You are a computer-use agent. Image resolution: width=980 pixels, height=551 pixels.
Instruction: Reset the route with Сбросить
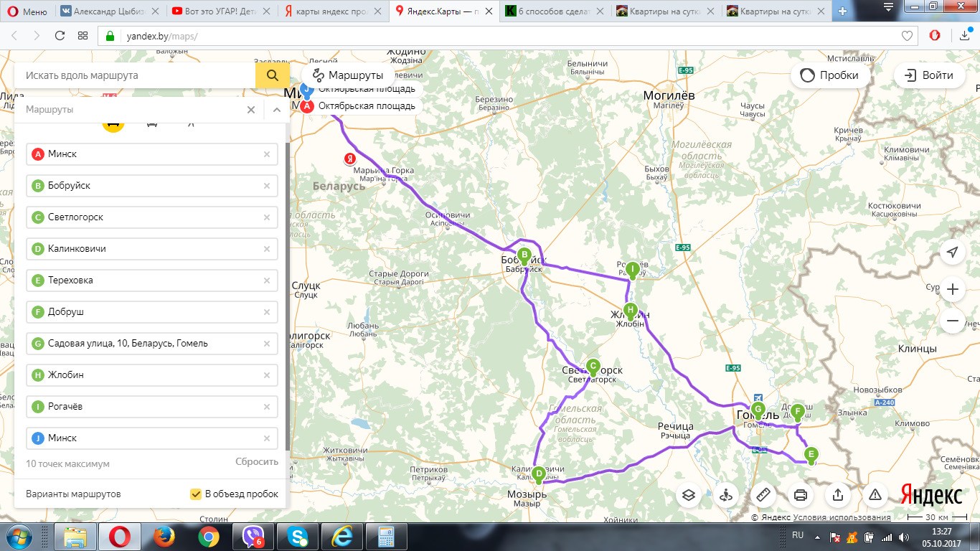click(x=257, y=462)
